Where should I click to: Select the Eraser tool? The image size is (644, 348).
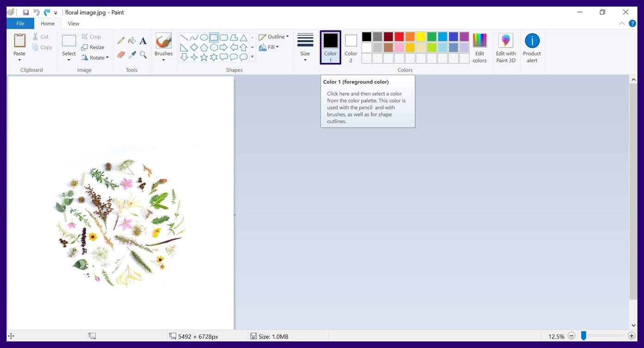(120, 54)
